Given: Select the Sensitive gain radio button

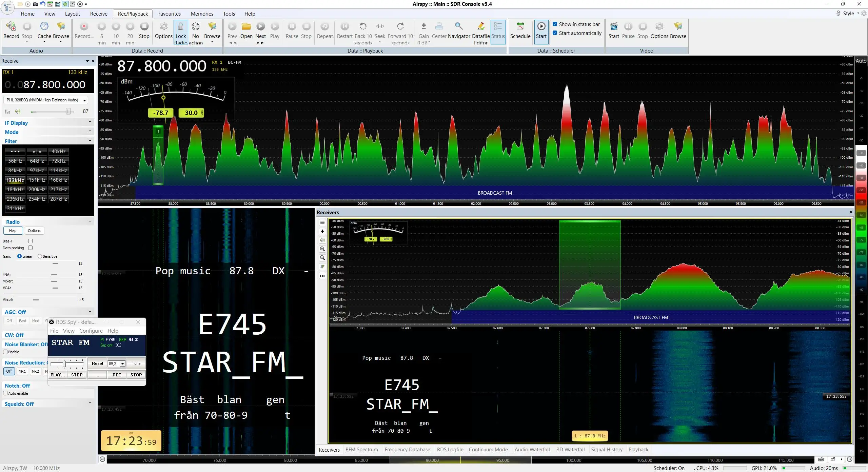Looking at the screenshot, I should 40,256.
